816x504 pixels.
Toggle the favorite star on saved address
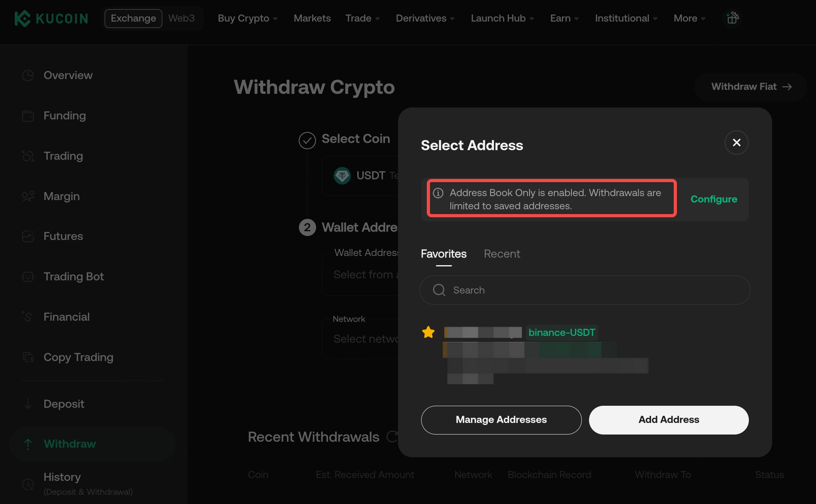[428, 332]
